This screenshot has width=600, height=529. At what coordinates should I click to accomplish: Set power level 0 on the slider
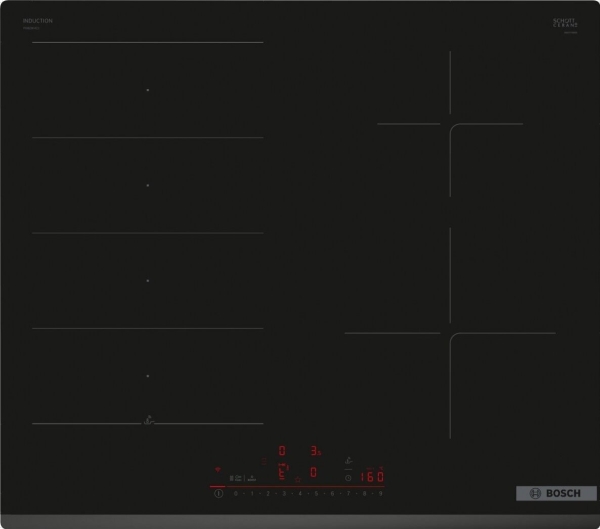pyautogui.click(x=235, y=493)
